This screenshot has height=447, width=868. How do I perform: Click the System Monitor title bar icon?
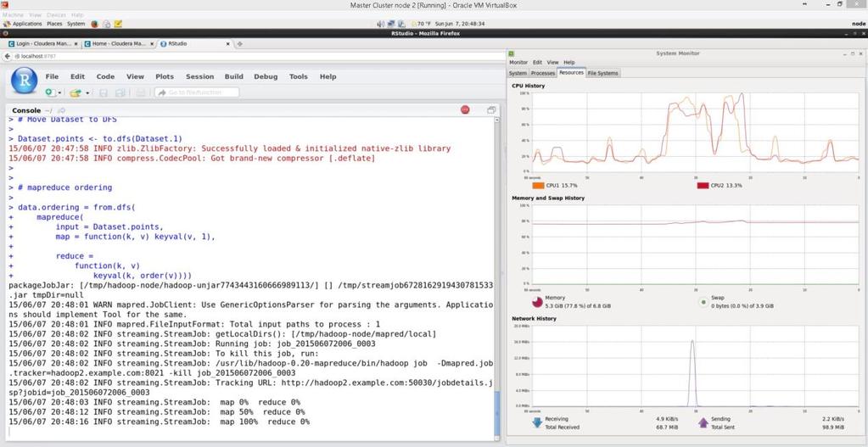512,53
